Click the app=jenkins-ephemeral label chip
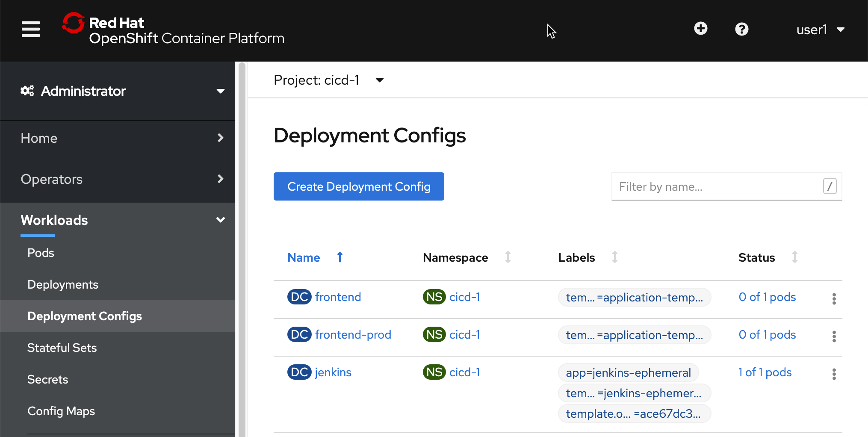 tap(629, 372)
